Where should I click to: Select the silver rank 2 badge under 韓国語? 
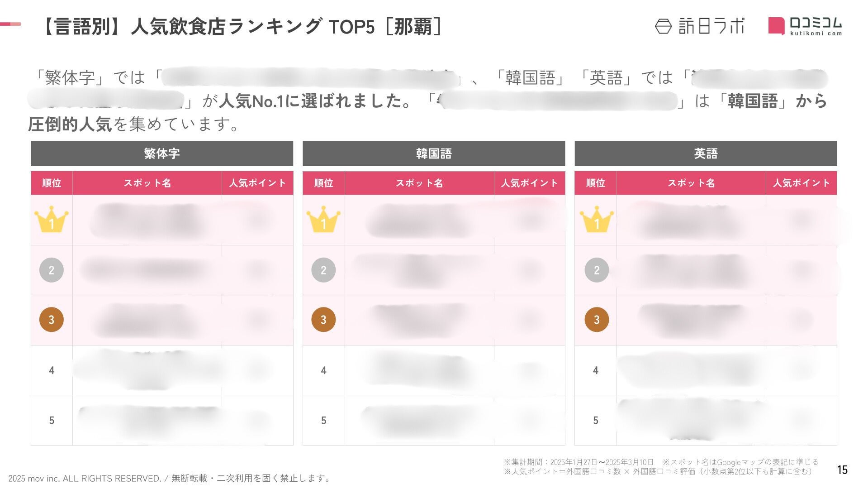(x=323, y=270)
